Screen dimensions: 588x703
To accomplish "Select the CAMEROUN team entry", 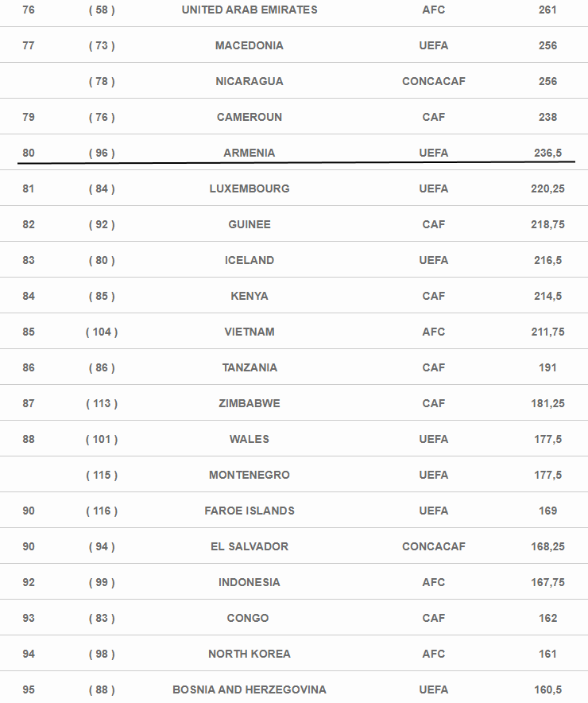I will [250, 118].
